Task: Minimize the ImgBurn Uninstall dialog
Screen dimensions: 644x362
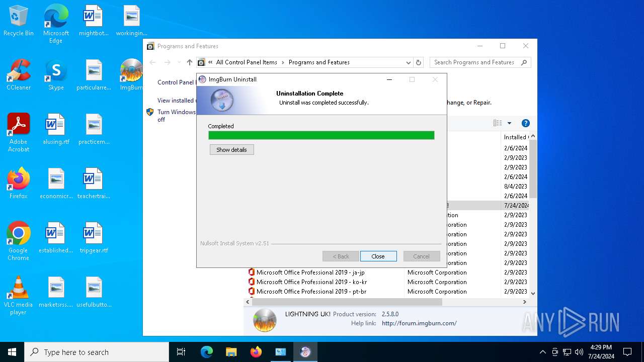Action: (x=389, y=79)
